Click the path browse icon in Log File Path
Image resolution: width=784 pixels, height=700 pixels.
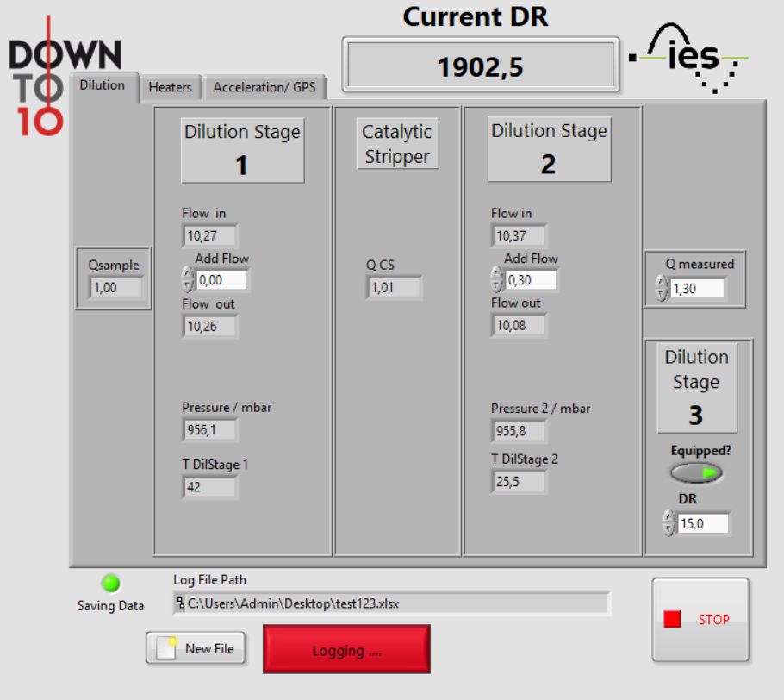pos(181,603)
